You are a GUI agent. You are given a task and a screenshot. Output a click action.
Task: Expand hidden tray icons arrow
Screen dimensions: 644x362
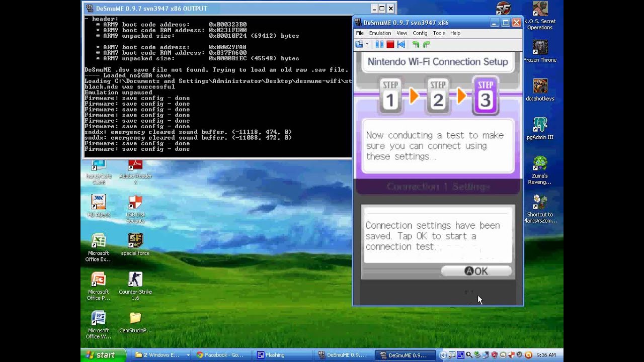[x=443, y=355]
